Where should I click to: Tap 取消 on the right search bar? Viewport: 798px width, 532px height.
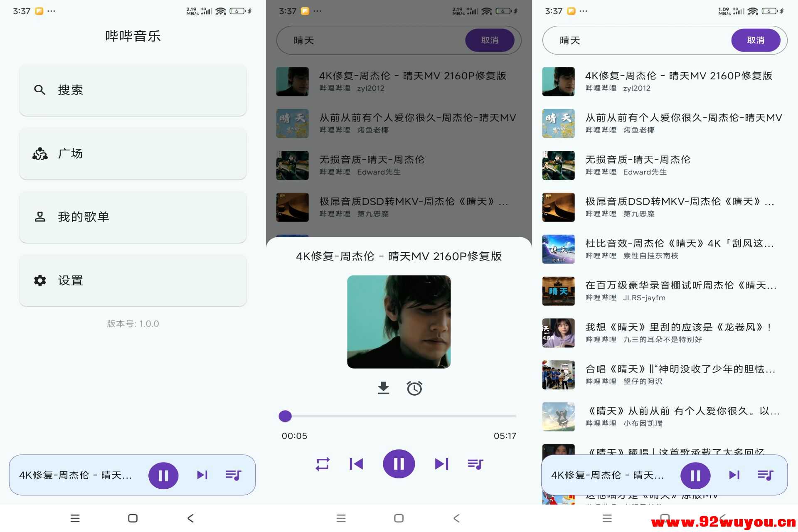756,40
